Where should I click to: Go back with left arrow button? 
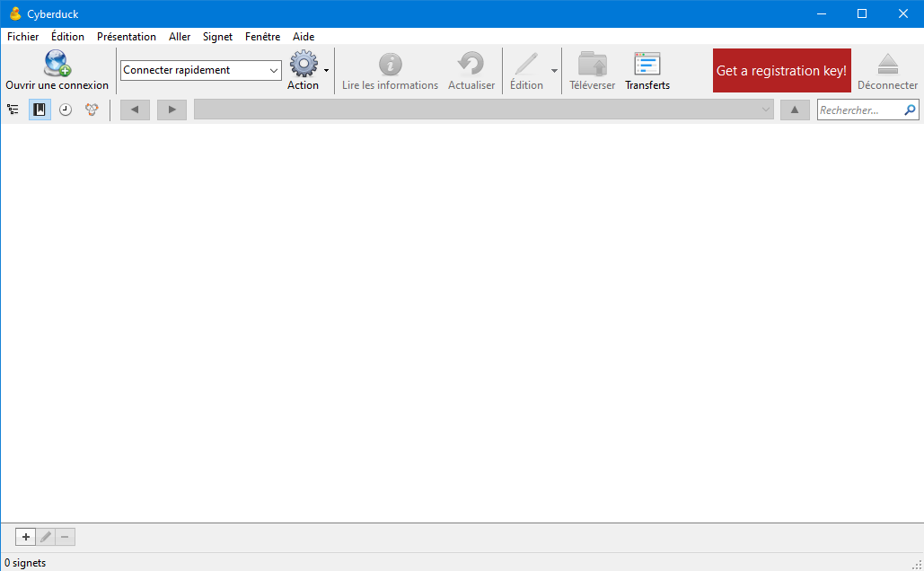point(135,110)
